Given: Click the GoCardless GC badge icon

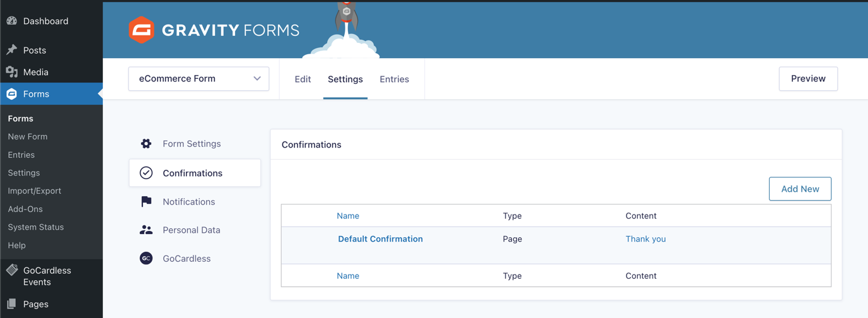Looking at the screenshot, I should pos(146,259).
